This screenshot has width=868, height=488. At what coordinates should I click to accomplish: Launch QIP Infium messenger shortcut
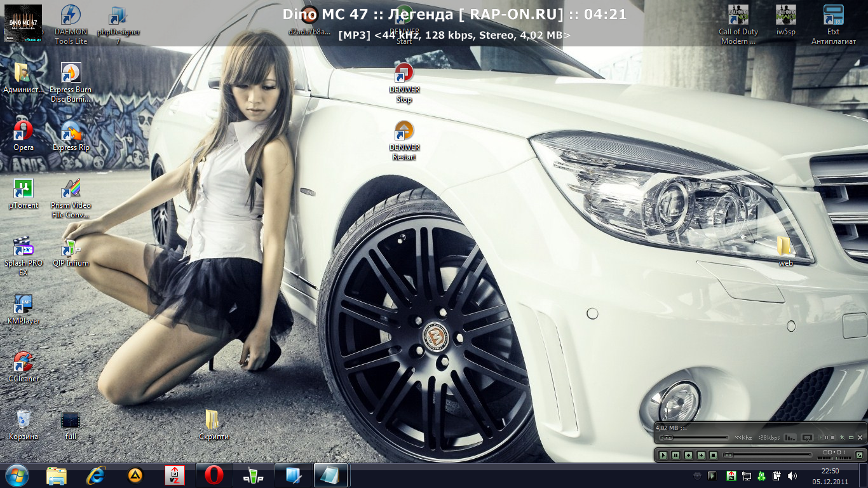coord(71,252)
